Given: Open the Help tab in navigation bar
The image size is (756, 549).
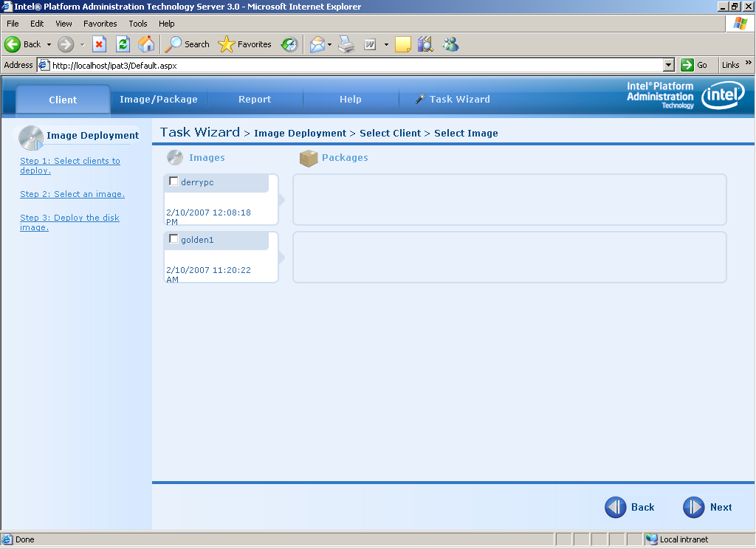Looking at the screenshot, I should [351, 100].
